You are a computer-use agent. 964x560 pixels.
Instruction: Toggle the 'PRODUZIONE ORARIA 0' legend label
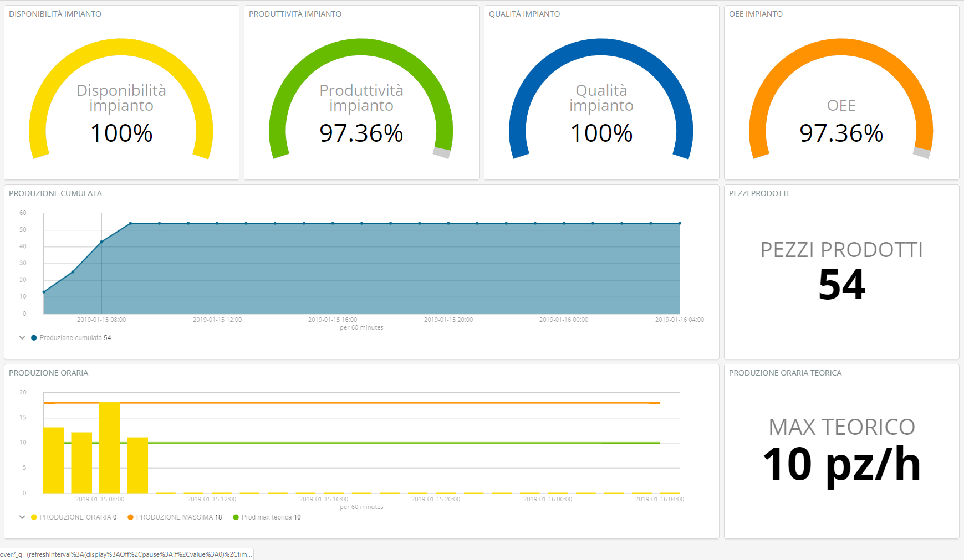click(78, 517)
